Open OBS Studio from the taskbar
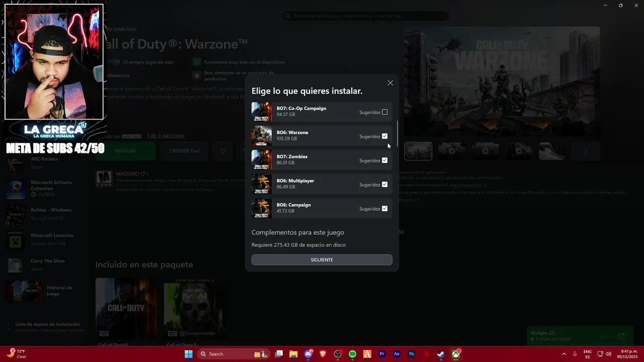Image resolution: width=644 pixels, height=362 pixels. (338, 354)
